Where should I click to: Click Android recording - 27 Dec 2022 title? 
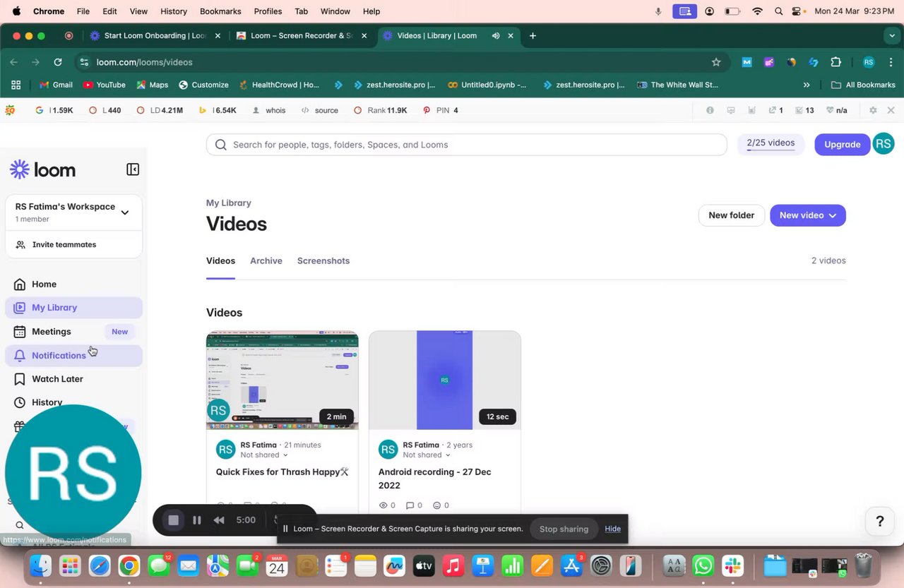pyautogui.click(x=435, y=479)
